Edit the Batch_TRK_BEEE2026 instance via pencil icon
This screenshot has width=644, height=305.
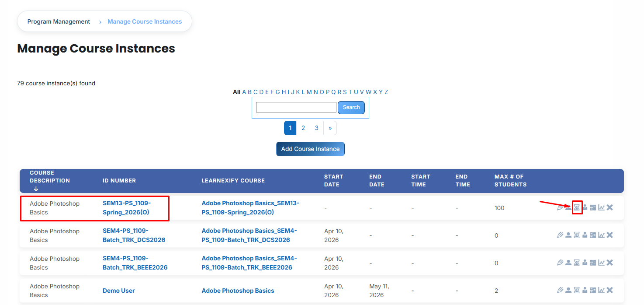click(560, 263)
